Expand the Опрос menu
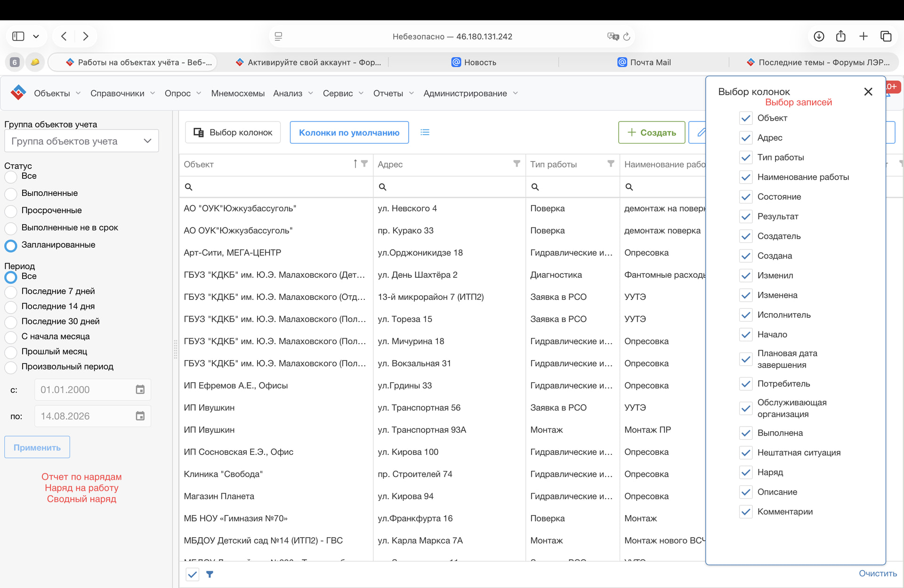This screenshot has height=588, width=904. coord(183,93)
